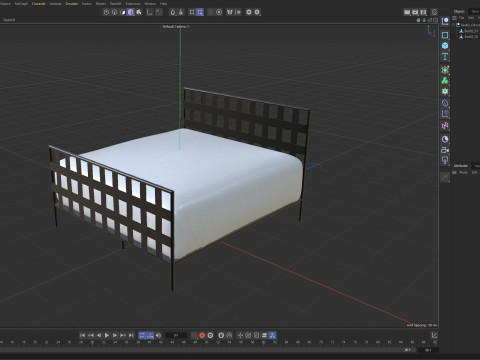The width and height of the screenshot is (480, 360).
Task: Add a Light object
Action: click(445, 161)
